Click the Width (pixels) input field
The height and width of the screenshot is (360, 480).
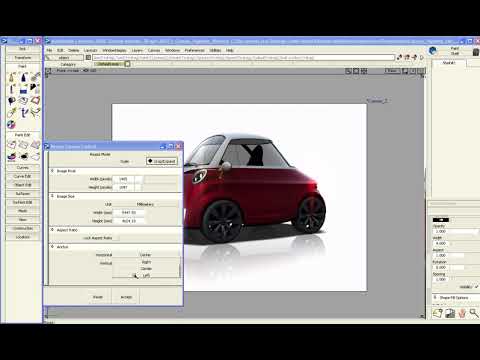[x=123, y=179]
